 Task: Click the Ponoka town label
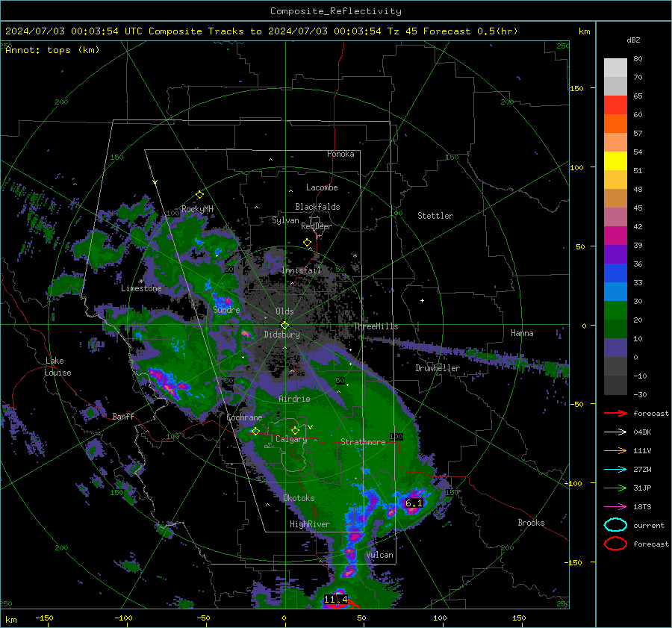(340, 154)
